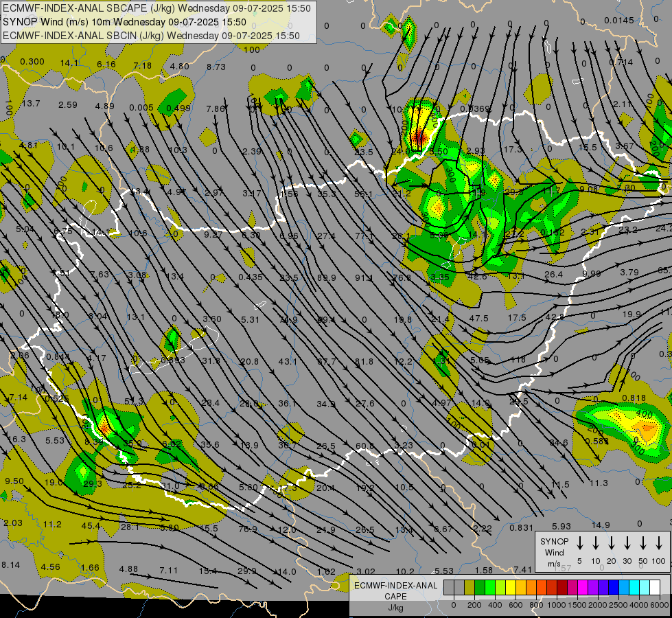Pick the pale cyan legend swatch before white
Viewport: 672px width, 618px height.
645,587
